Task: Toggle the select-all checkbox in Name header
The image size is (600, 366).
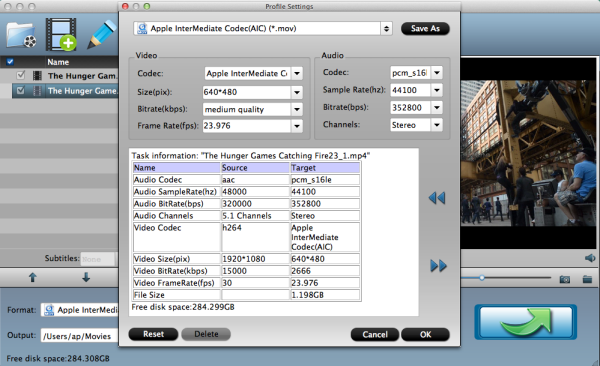Action: (10, 62)
